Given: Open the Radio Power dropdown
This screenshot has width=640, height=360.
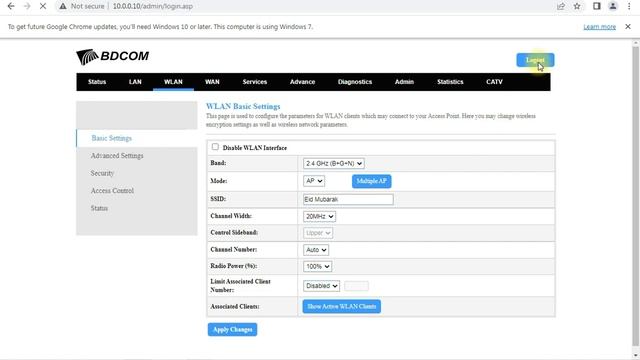Looking at the screenshot, I should pyautogui.click(x=318, y=267).
